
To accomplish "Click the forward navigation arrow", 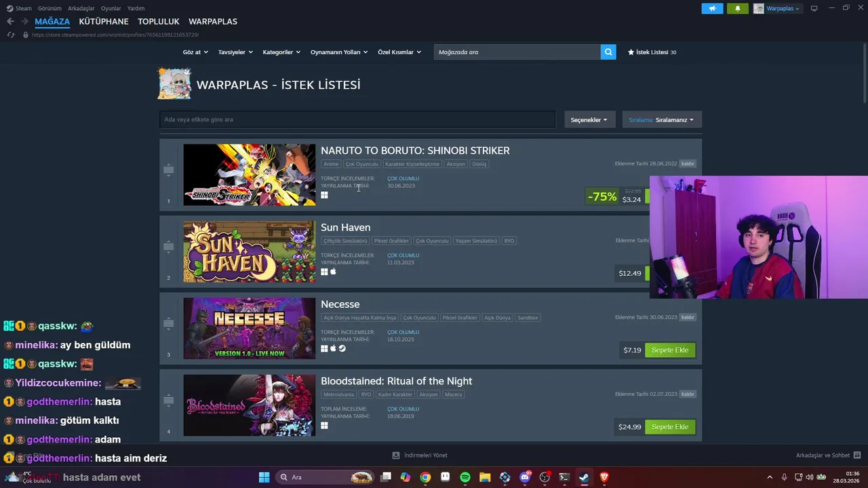I will (24, 22).
